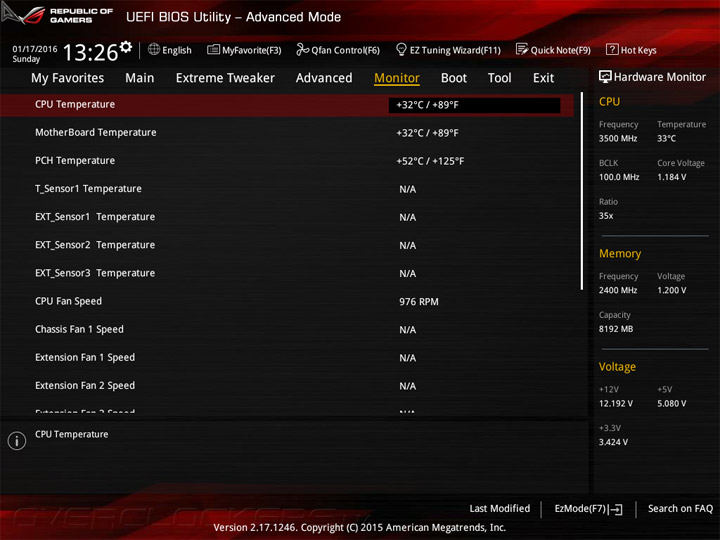Screen dimensions: 720x540
Task: Click the 01/17/2016 date text
Action: pos(35,49)
